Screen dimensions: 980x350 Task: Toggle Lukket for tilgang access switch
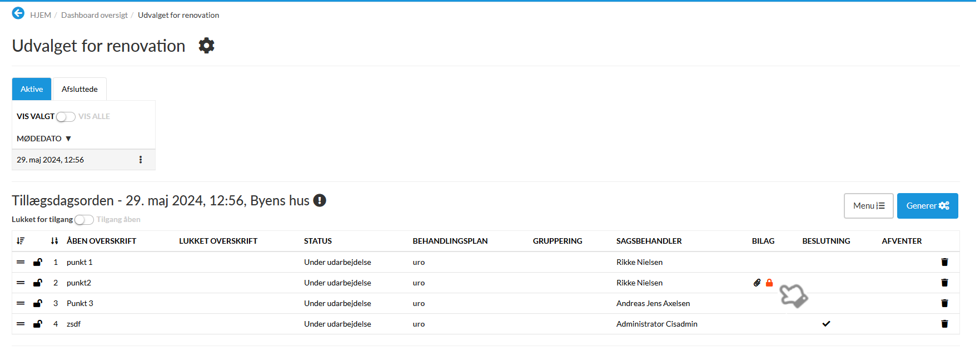pyautogui.click(x=84, y=220)
